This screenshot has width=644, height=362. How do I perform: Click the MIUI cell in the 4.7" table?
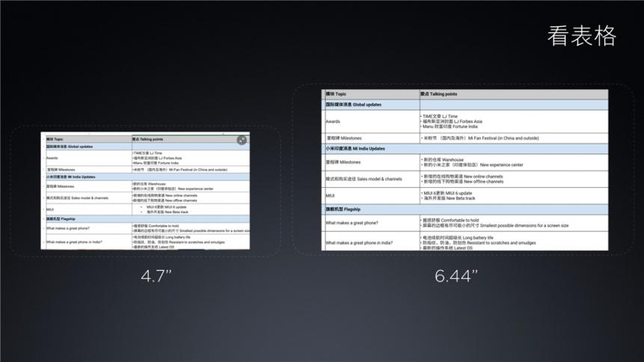pos(49,209)
